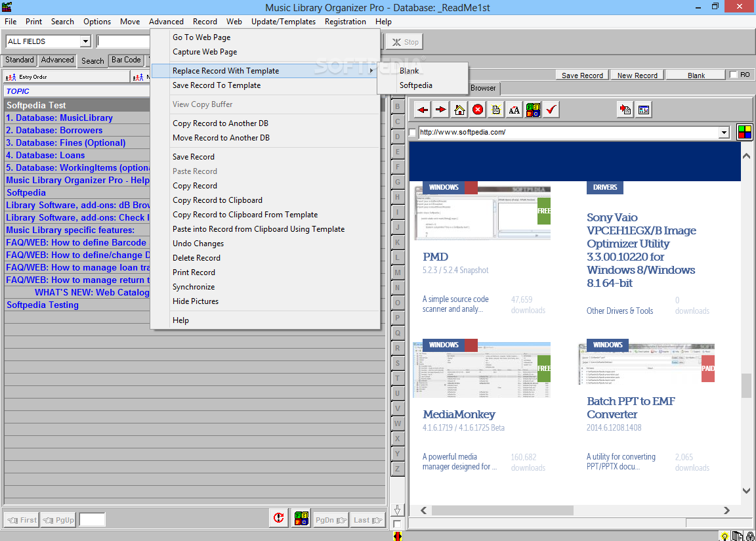756x541 pixels.
Task: Click the red stop loading icon in browser toolbar
Action: pyautogui.click(x=478, y=110)
